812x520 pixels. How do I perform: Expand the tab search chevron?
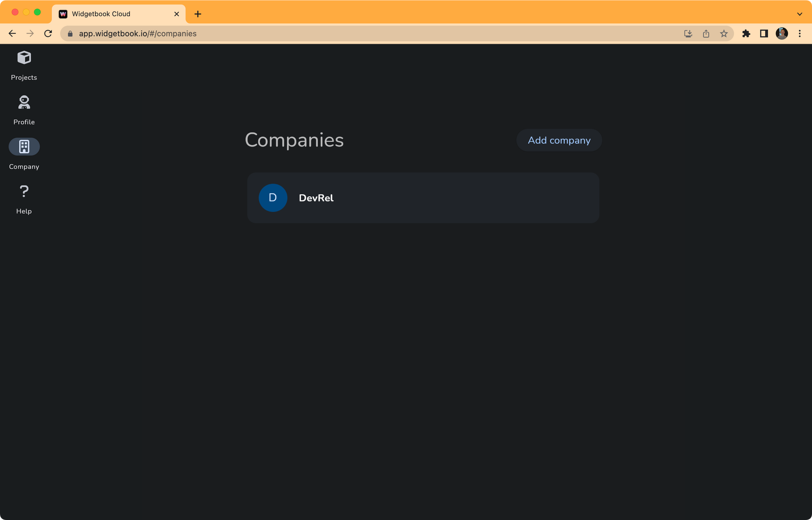click(x=799, y=14)
